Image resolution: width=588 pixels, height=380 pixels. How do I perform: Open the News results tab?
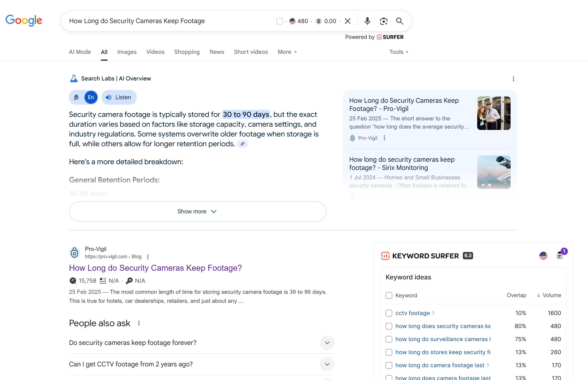point(216,52)
